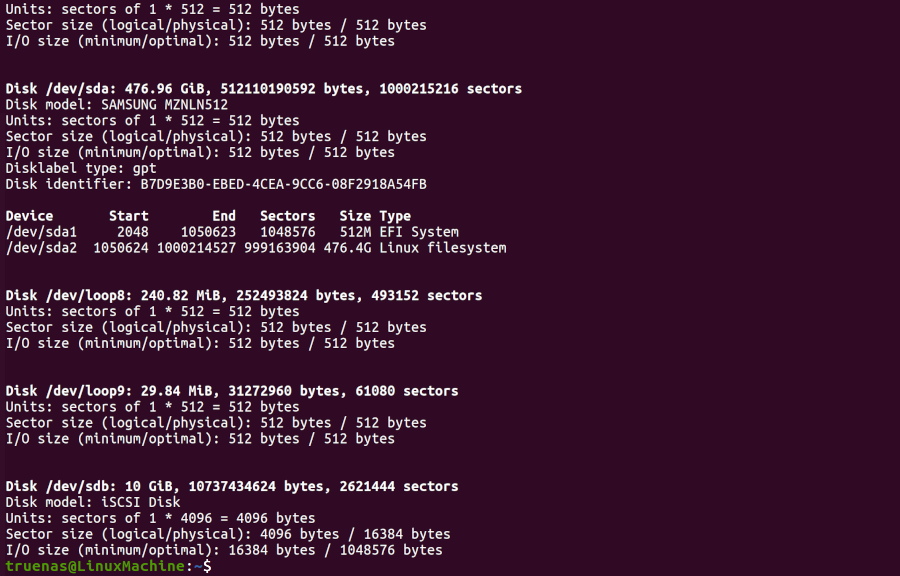
Task: Click the iSCSI Disk model line
Action: [93, 503]
